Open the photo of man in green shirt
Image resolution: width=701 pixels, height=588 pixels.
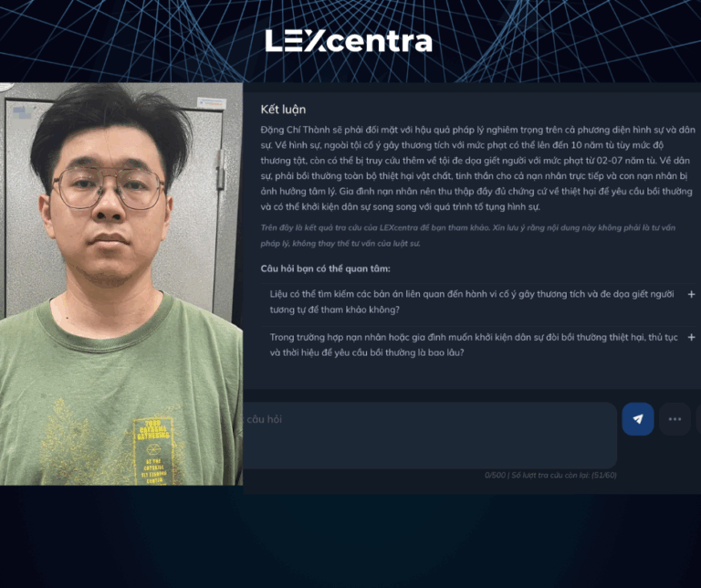pyautogui.click(x=121, y=284)
